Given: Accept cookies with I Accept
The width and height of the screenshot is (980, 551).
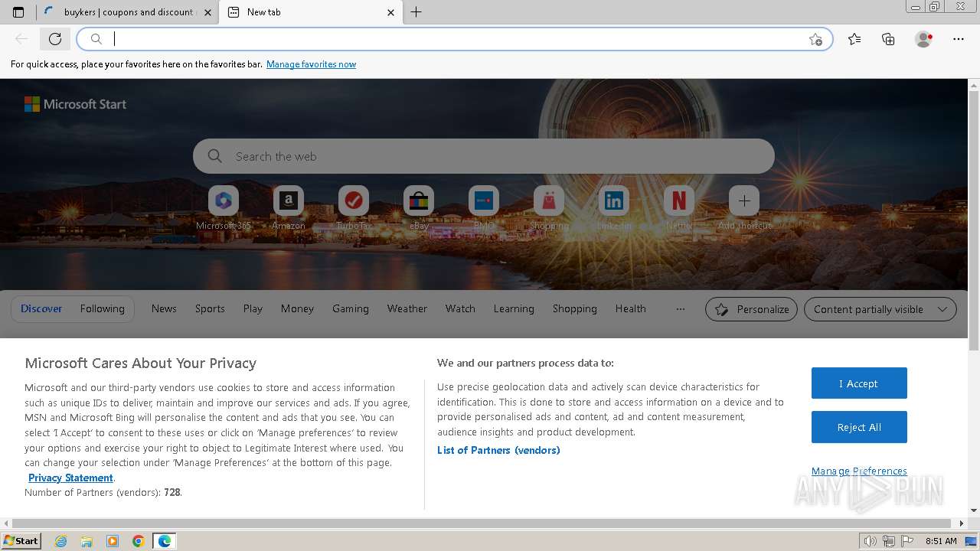Looking at the screenshot, I should pyautogui.click(x=859, y=383).
